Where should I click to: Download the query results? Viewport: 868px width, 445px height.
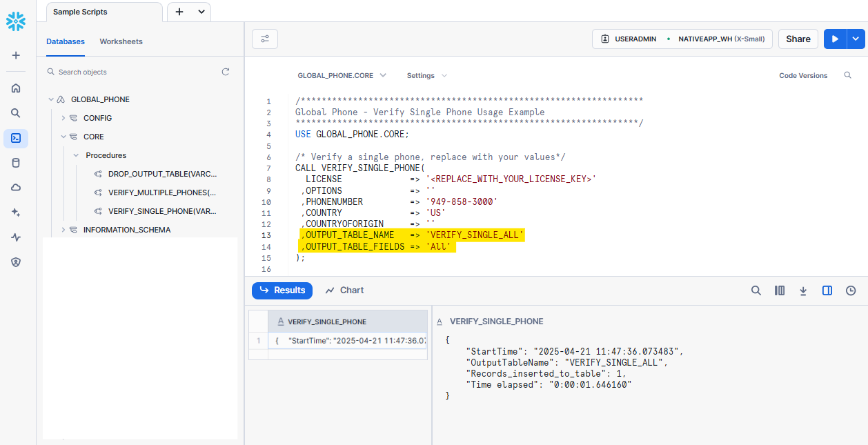tap(803, 290)
